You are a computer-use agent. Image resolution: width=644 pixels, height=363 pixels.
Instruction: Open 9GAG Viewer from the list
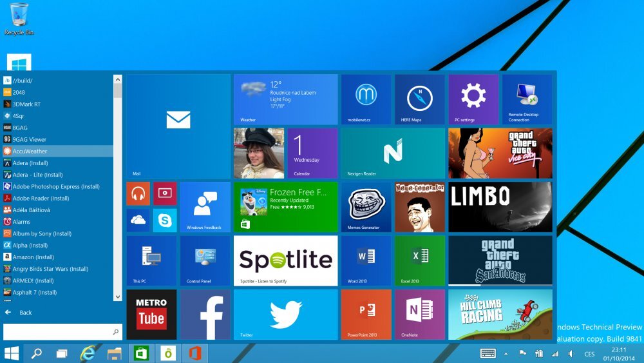pos(57,139)
